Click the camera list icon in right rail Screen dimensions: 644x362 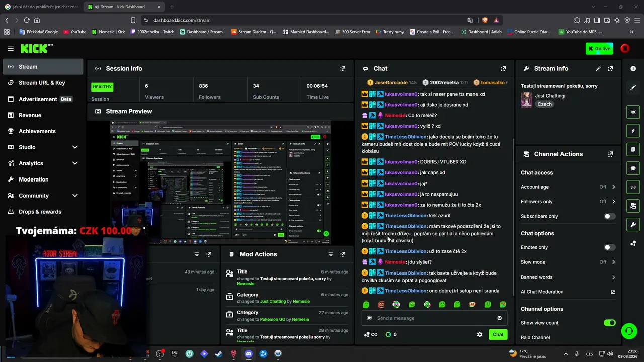[633, 206]
